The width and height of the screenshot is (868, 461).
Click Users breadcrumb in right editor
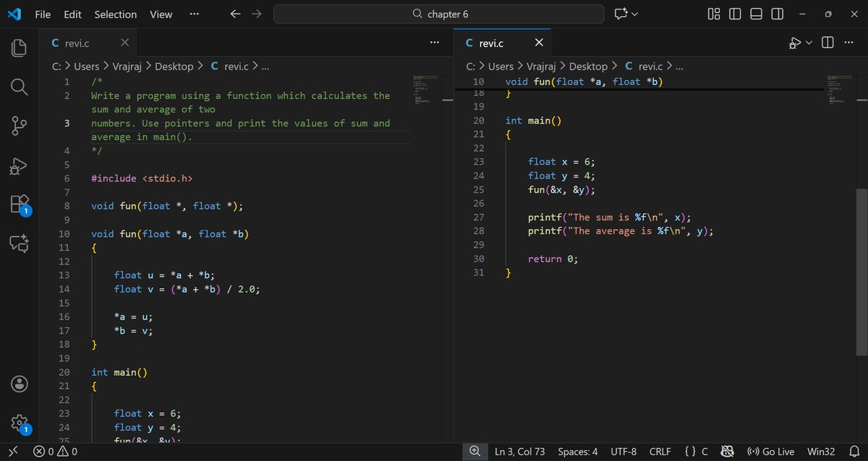[x=501, y=66]
